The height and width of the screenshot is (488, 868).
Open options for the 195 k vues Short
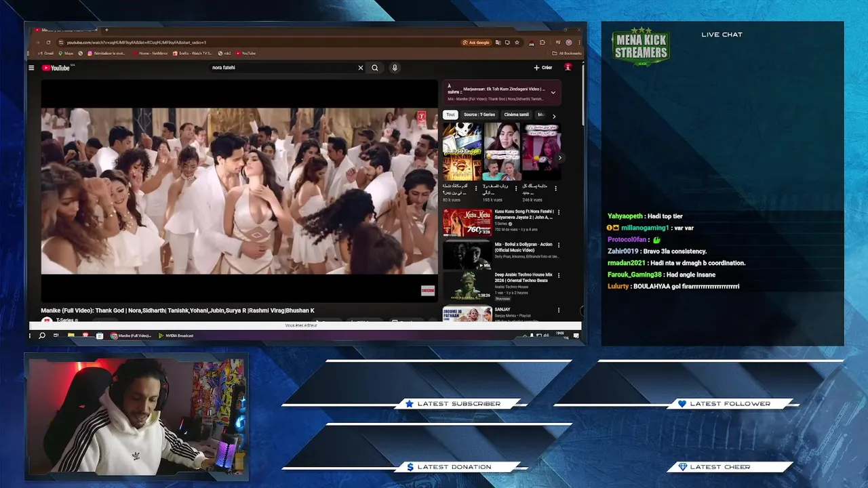[x=517, y=188]
